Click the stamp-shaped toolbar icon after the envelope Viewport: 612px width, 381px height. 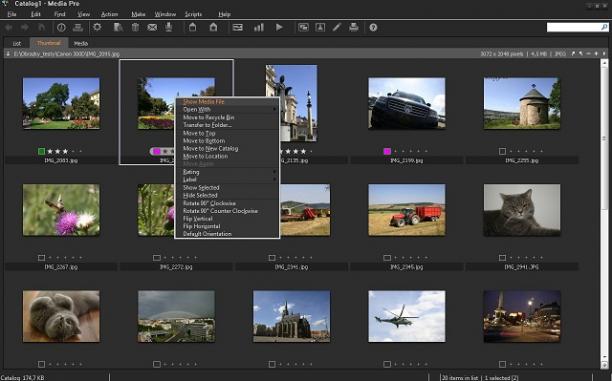(x=169, y=27)
